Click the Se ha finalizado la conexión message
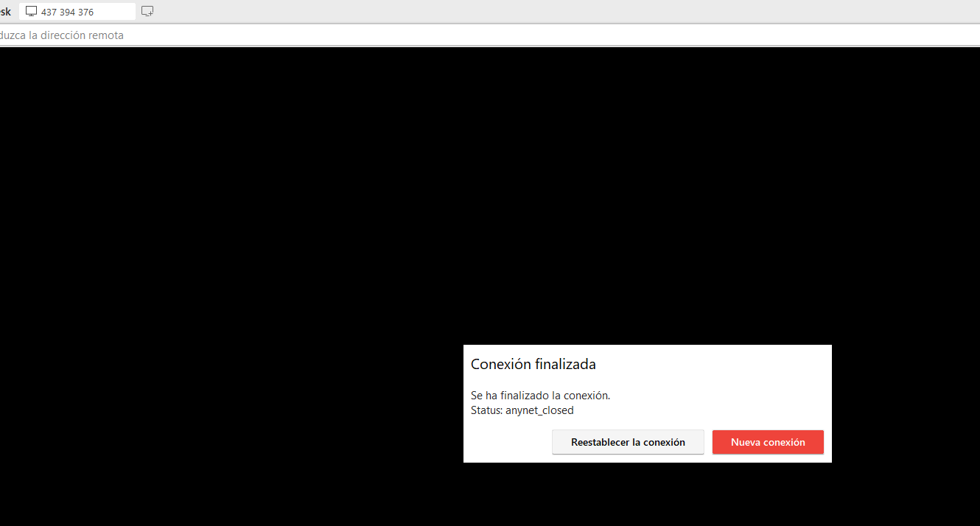The height and width of the screenshot is (526, 980). pos(540,396)
